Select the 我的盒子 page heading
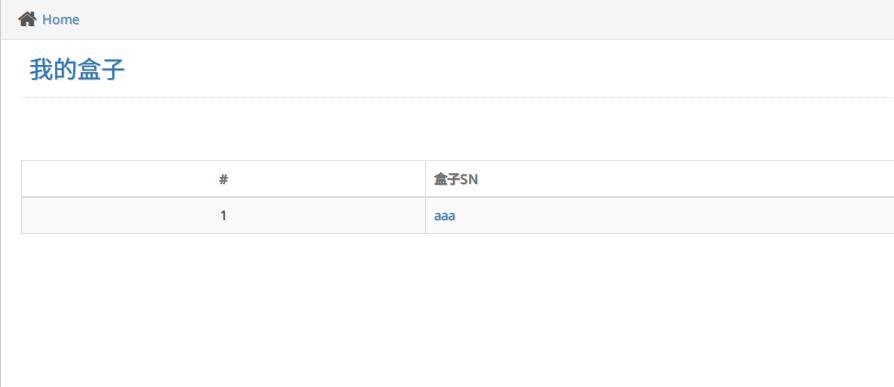The image size is (894, 387). pos(77,70)
